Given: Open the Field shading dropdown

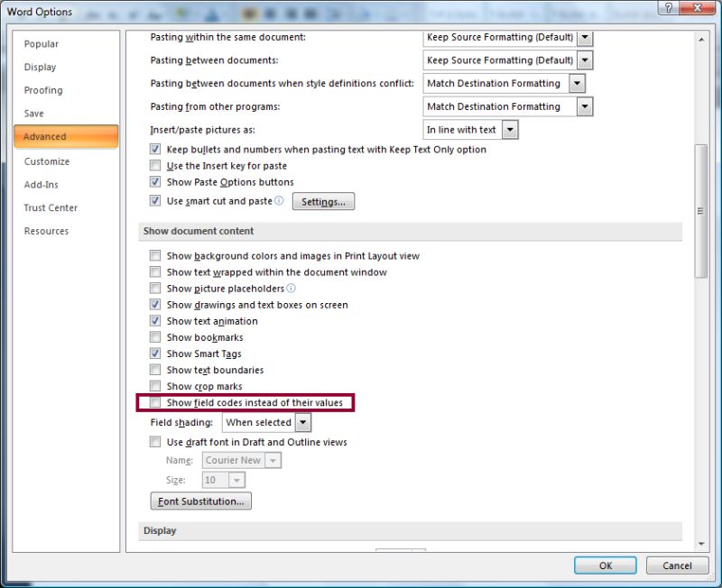Looking at the screenshot, I should [303, 422].
